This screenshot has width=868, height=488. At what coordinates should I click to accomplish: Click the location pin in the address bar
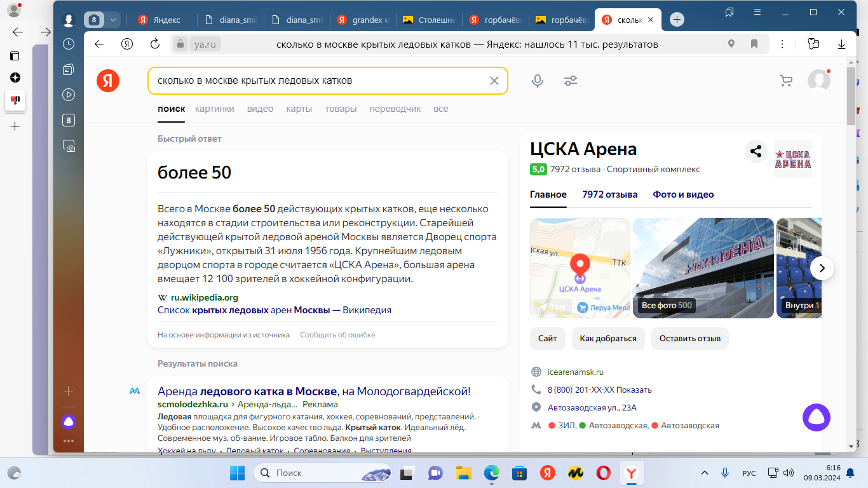pyautogui.click(x=731, y=44)
